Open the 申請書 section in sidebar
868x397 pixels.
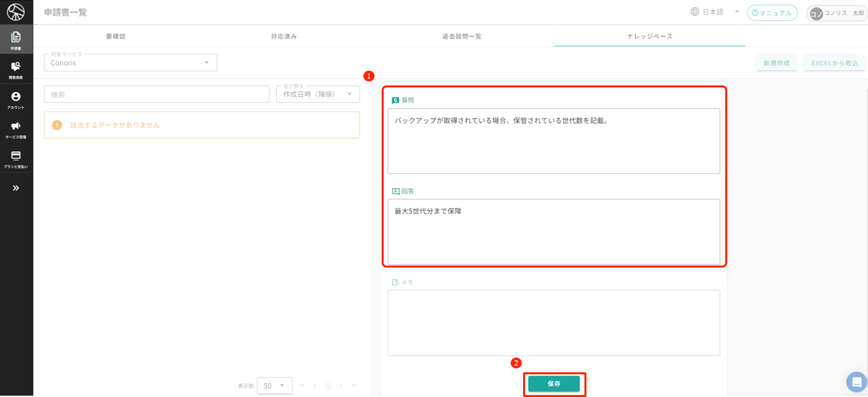point(16,39)
